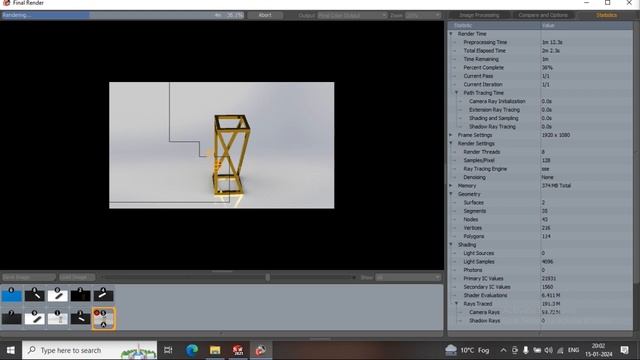Image resolution: width=640 pixels, height=360 pixels.
Task: Select the Shading and Sampling row
Action: [x=540, y=118]
